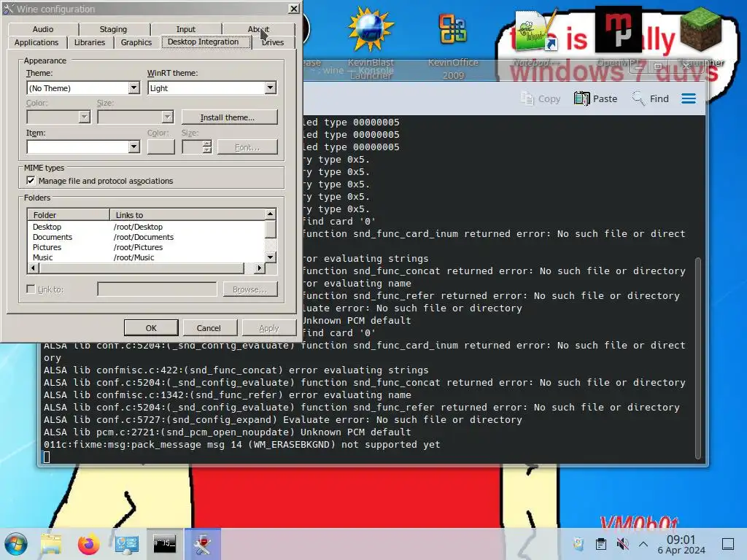Toggle the Link to checkbox

coord(31,289)
